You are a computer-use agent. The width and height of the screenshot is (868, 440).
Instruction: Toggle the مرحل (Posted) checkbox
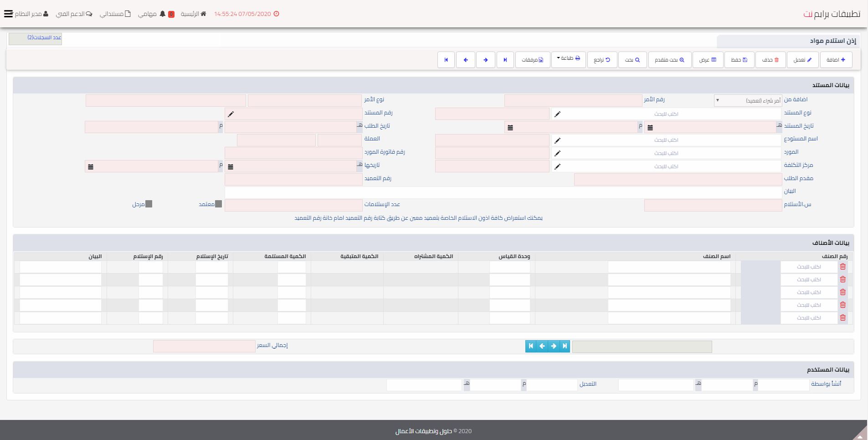click(x=149, y=204)
